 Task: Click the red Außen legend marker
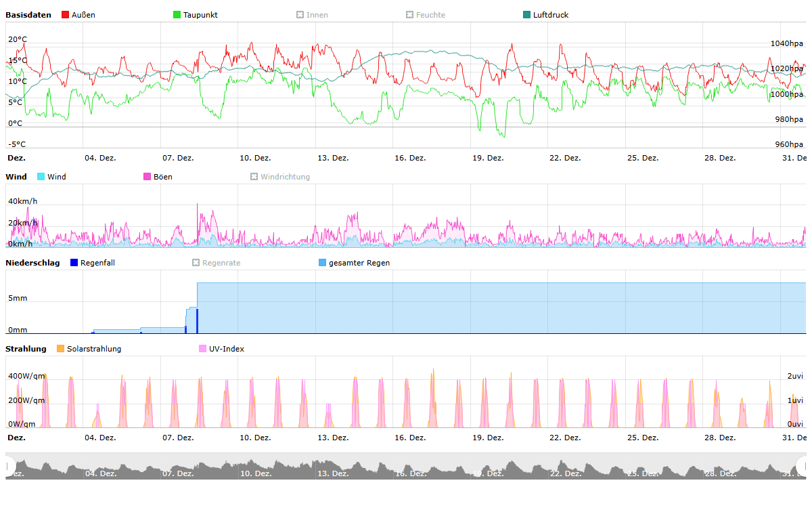66,15
